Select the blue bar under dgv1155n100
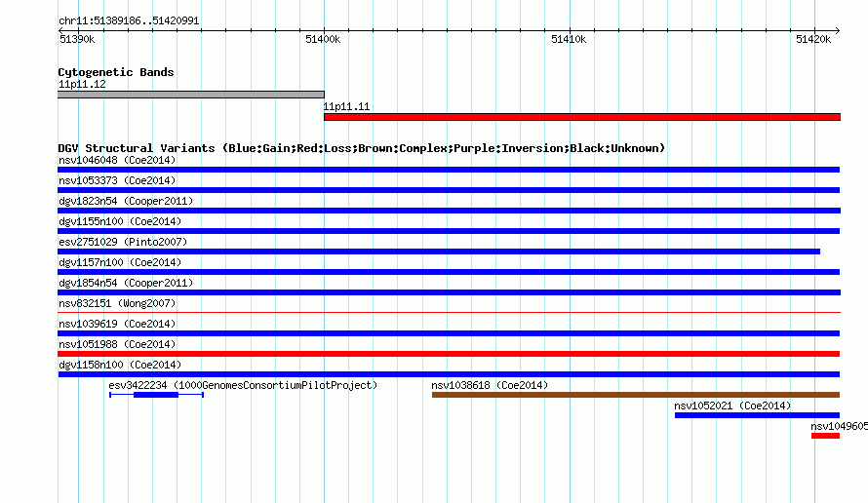The image size is (868, 503). pos(449,231)
